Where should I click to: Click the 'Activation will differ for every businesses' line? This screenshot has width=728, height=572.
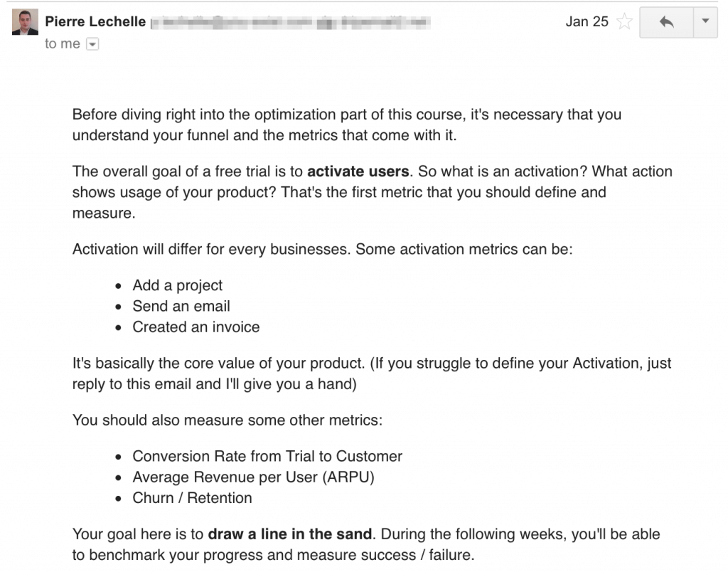point(323,250)
